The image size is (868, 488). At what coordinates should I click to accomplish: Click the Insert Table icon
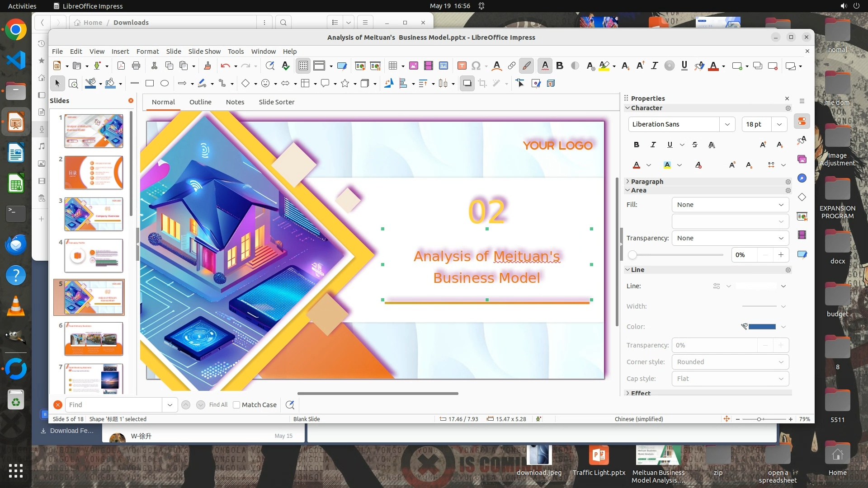(x=392, y=66)
